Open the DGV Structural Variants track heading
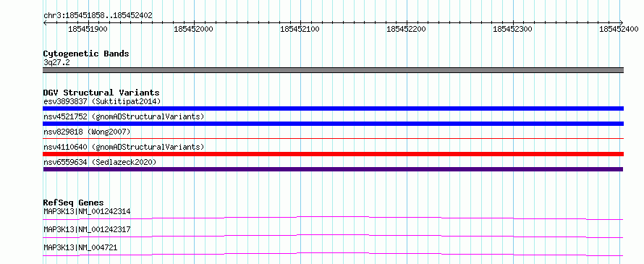 click(x=101, y=93)
